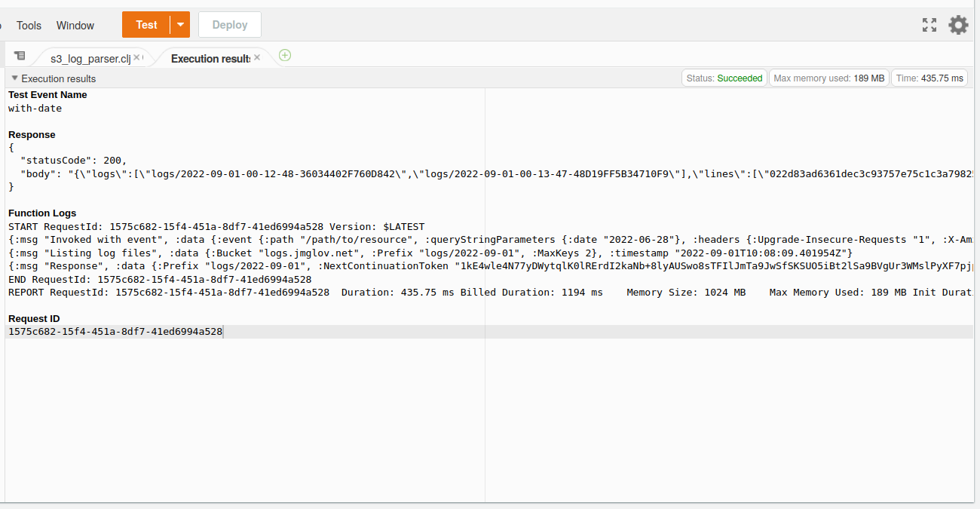Viewport: 980px width, 509px height.
Task: Collapse the Execution results section
Action: (14, 78)
